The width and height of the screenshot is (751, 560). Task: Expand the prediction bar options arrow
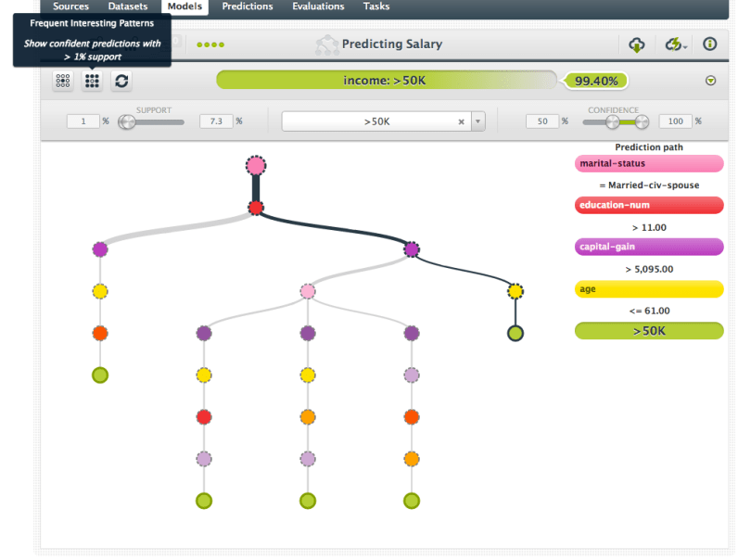click(x=710, y=81)
